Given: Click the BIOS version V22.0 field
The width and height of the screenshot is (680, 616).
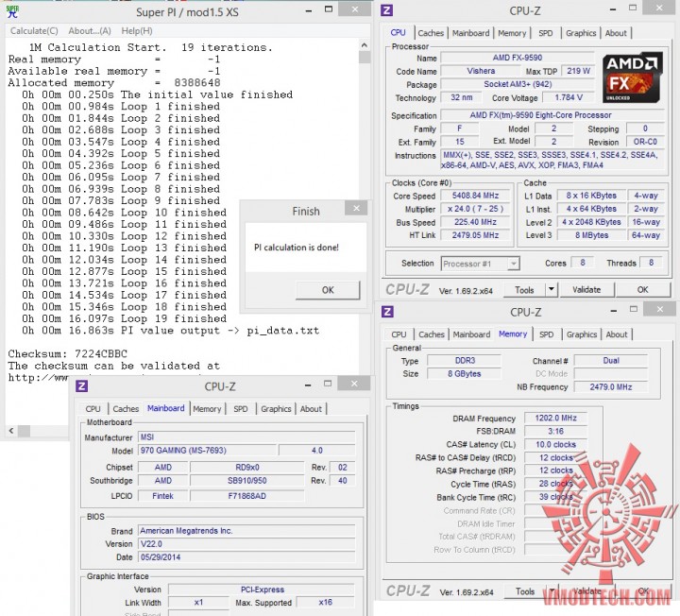Looking at the screenshot, I should 246,543.
